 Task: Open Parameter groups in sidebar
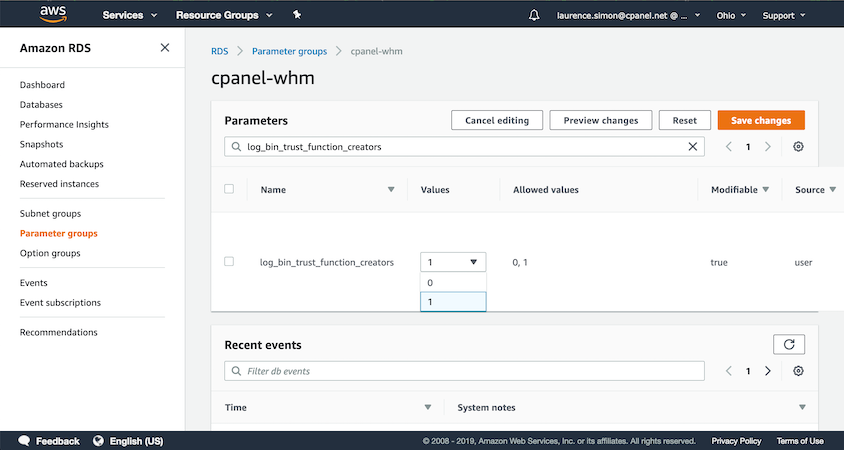coord(59,234)
